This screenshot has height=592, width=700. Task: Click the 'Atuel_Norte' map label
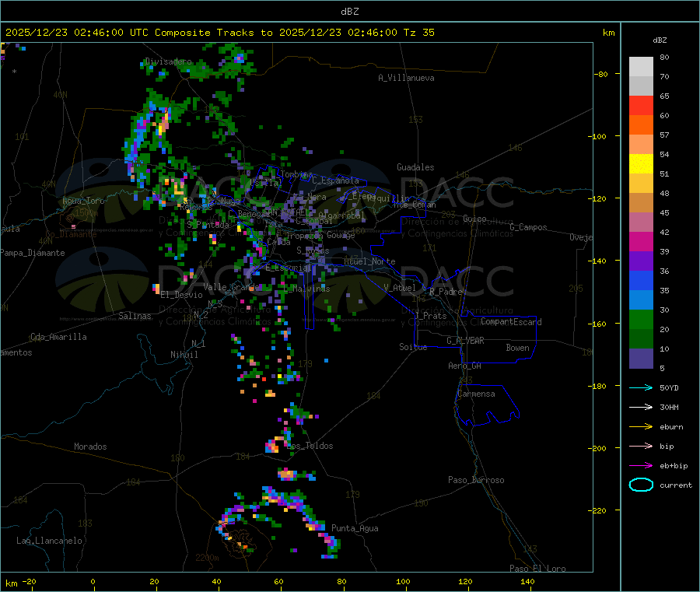point(369,261)
